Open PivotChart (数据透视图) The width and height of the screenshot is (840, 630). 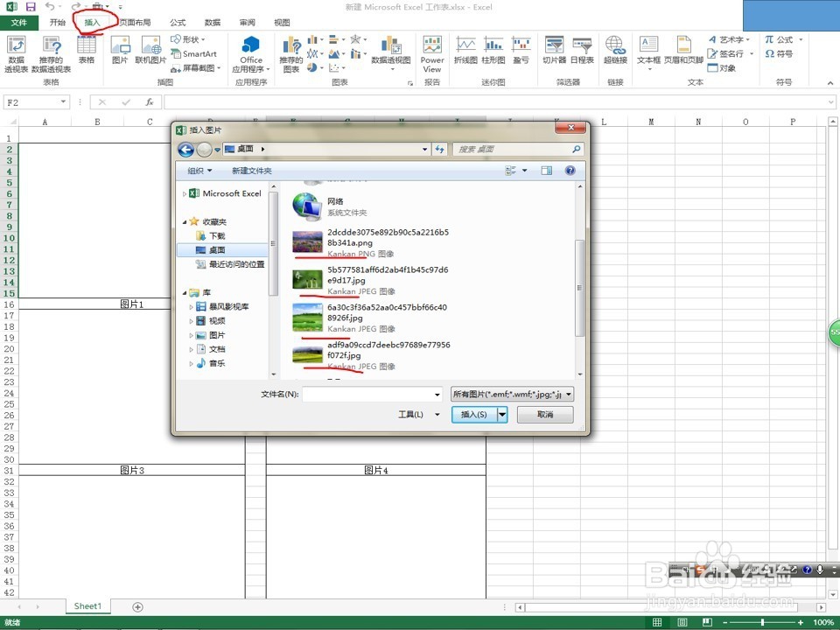coord(391,53)
